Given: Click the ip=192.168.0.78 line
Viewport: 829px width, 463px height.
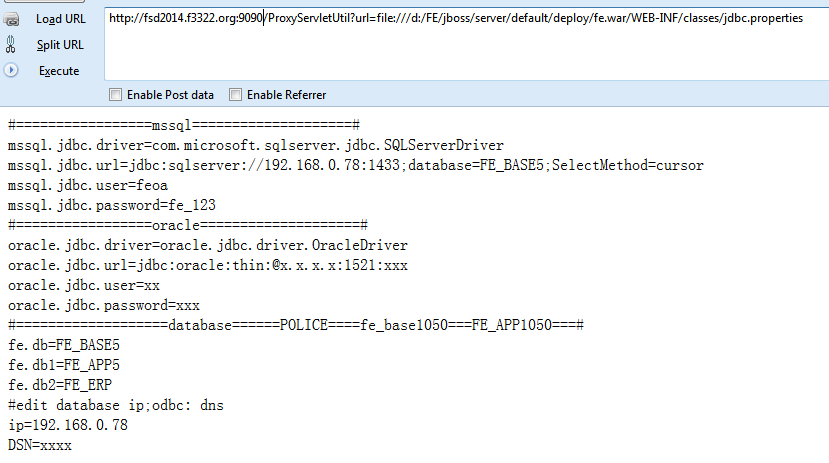Looking at the screenshot, I should 68,425.
